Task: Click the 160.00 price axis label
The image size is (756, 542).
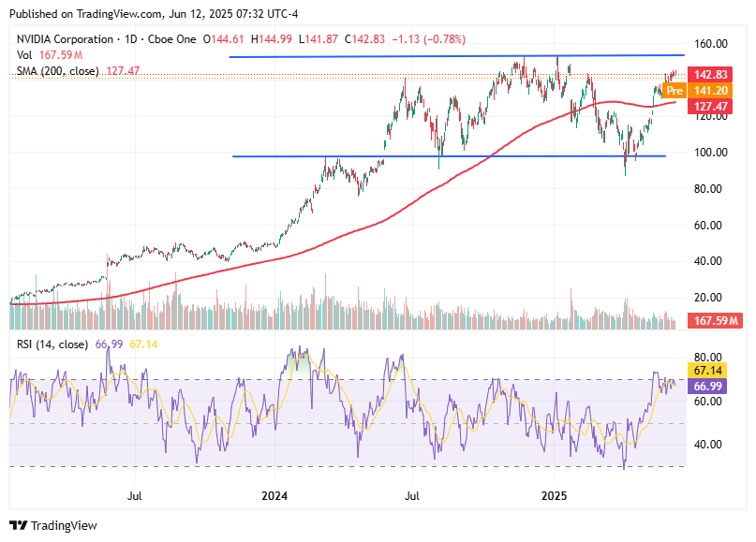Action: [x=711, y=44]
